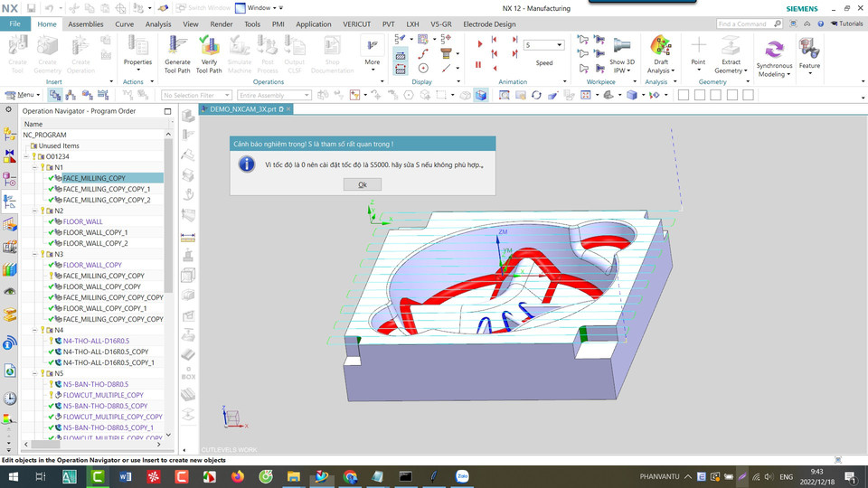
Task: Switch to the Analysis tab
Action: 158,23
